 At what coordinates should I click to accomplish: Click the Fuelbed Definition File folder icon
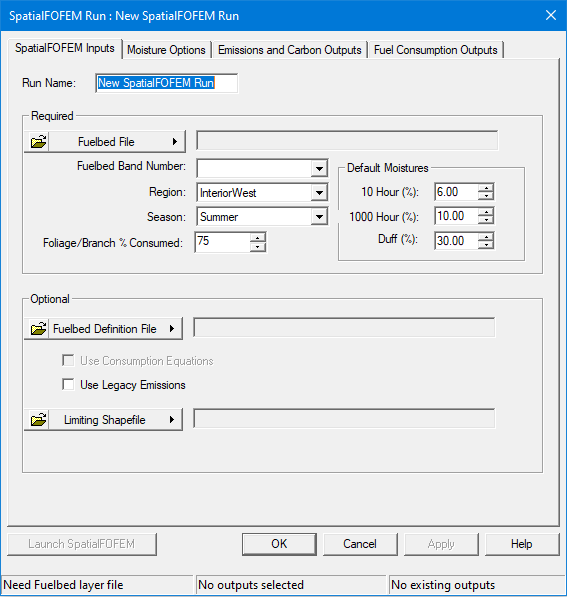coord(38,329)
